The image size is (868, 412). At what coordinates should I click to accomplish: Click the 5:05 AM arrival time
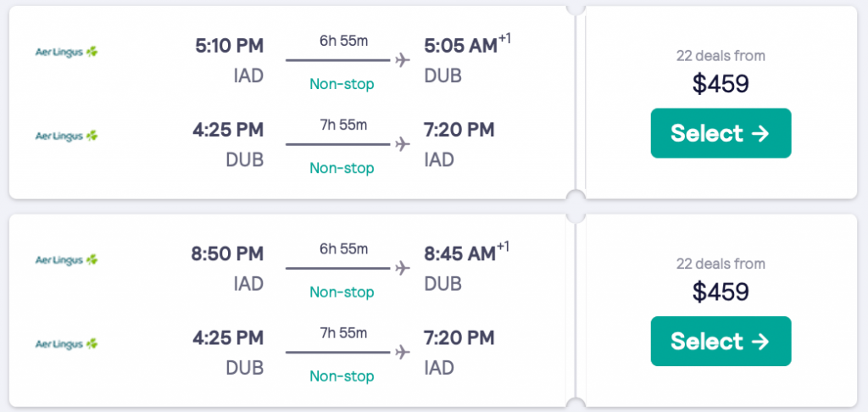point(460,46)
